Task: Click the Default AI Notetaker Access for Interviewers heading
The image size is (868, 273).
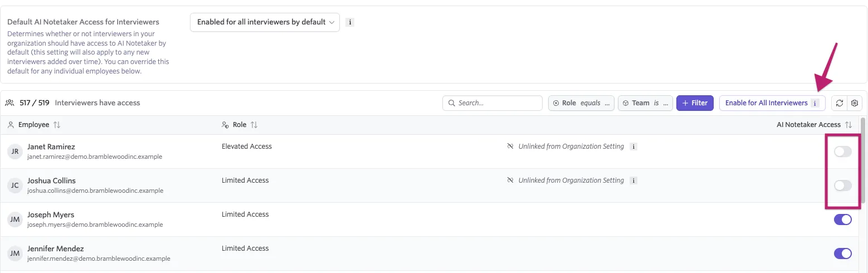Action: pos(83,22)
